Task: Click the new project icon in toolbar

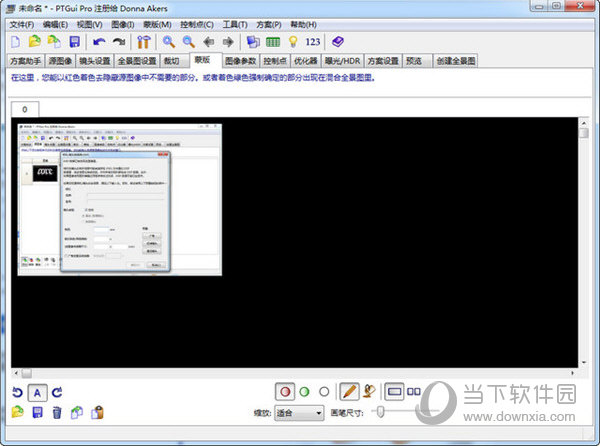Action: click(x=15, y=42)
